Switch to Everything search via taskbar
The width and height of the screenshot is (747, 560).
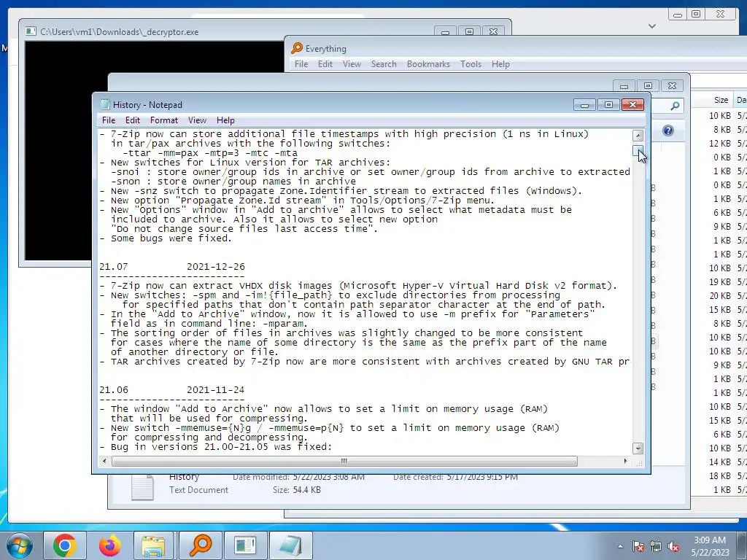[200, 545]
